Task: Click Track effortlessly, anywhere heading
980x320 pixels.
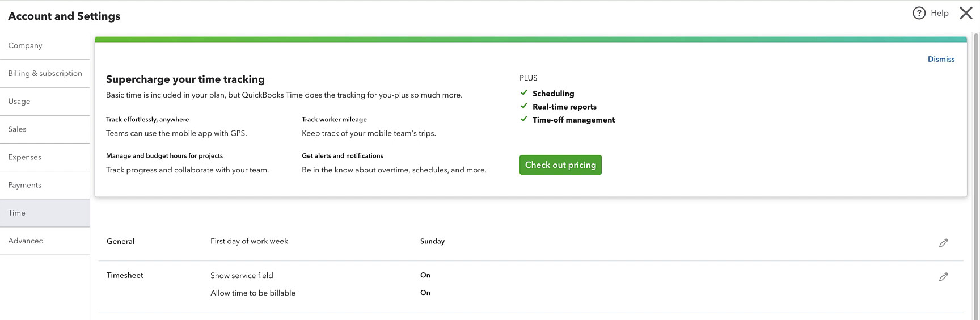Action: point(147,119)
